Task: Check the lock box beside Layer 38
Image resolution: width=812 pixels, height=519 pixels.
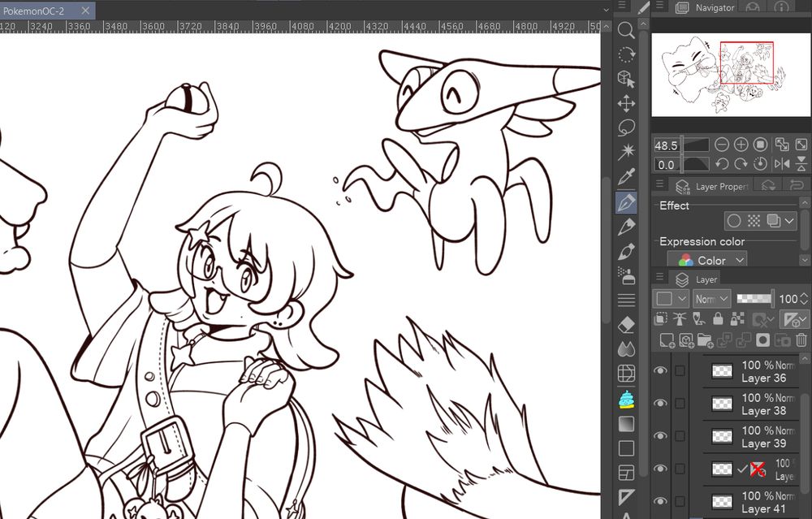Action: (x=680, y=403)
